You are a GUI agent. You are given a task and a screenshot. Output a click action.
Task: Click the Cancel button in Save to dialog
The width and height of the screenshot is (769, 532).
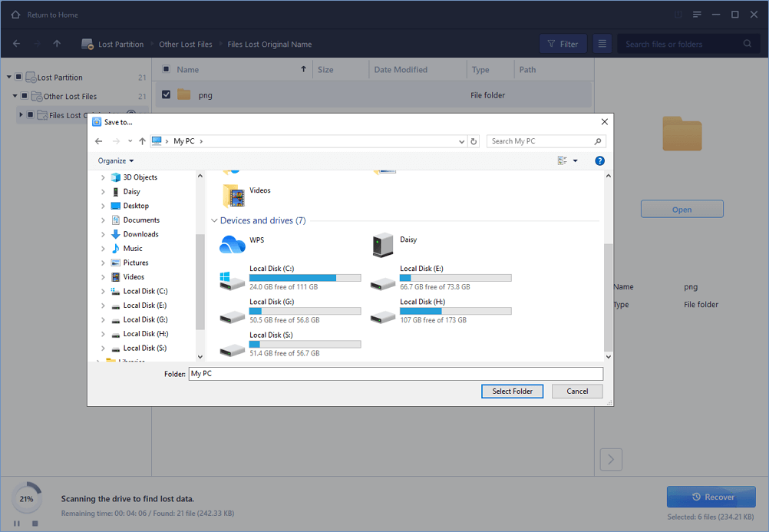pos(577,391)
